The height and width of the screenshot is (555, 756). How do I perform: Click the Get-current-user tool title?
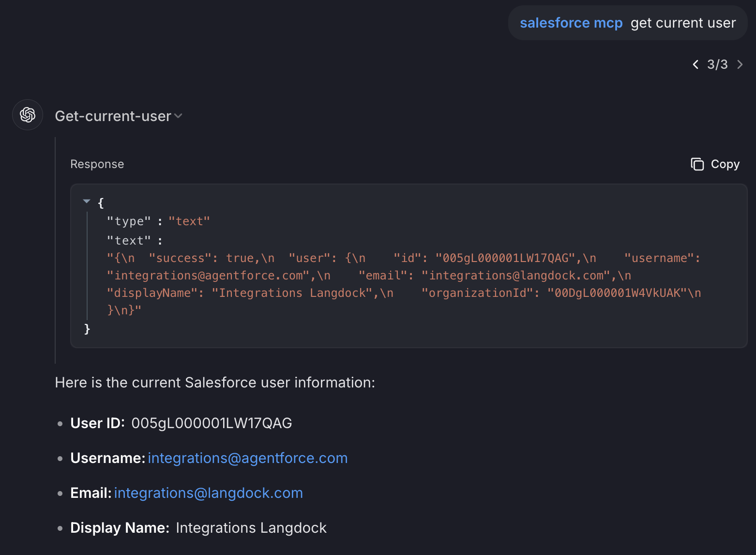(x=113, y=116)
